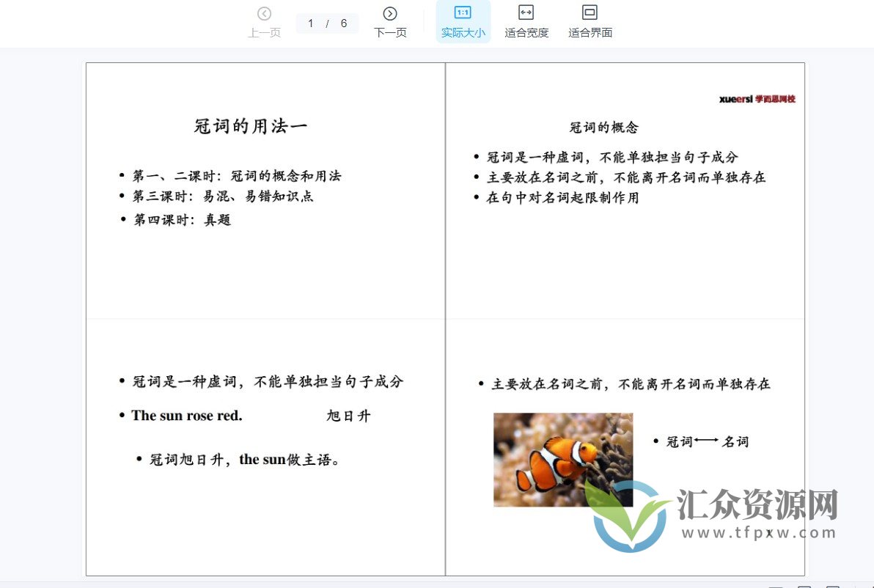874x588 pixels.
Task: Click the 1:1 icon above 实际大小
Action: click(x=463, y=12)
